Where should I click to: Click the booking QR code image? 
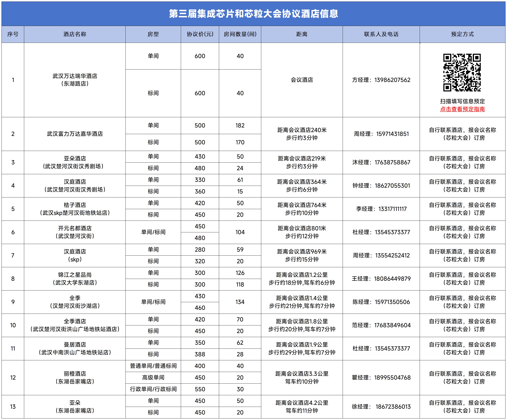[462, 72]
